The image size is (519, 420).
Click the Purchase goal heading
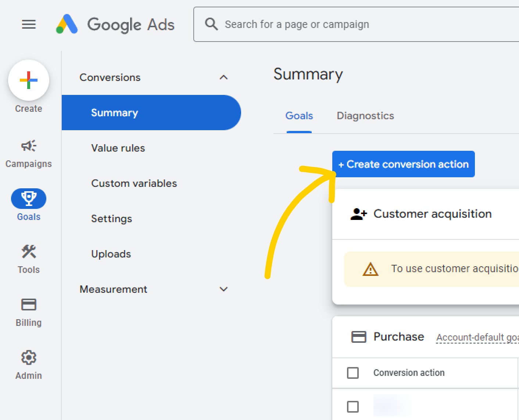[x=399, y=337]
